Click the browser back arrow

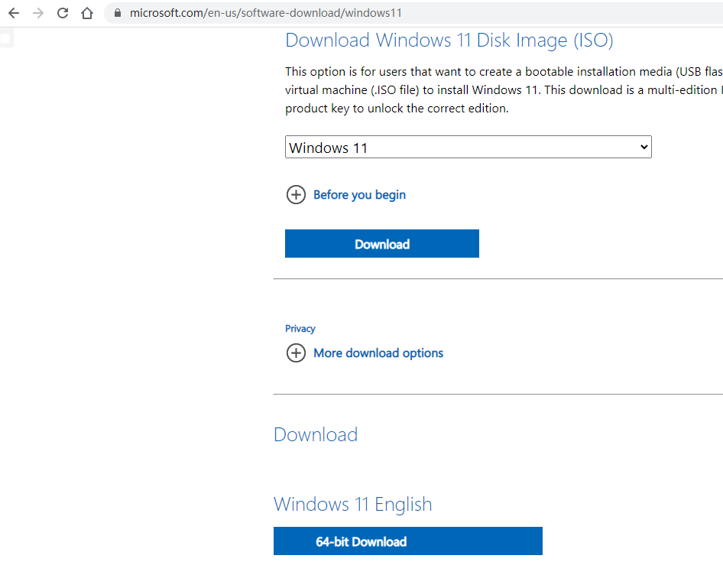pos(14,13)
